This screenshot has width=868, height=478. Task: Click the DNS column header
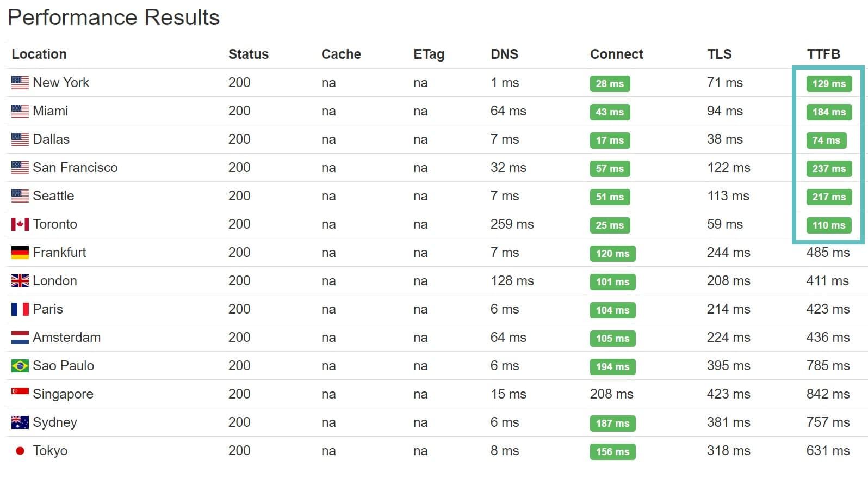click(504, 54)
